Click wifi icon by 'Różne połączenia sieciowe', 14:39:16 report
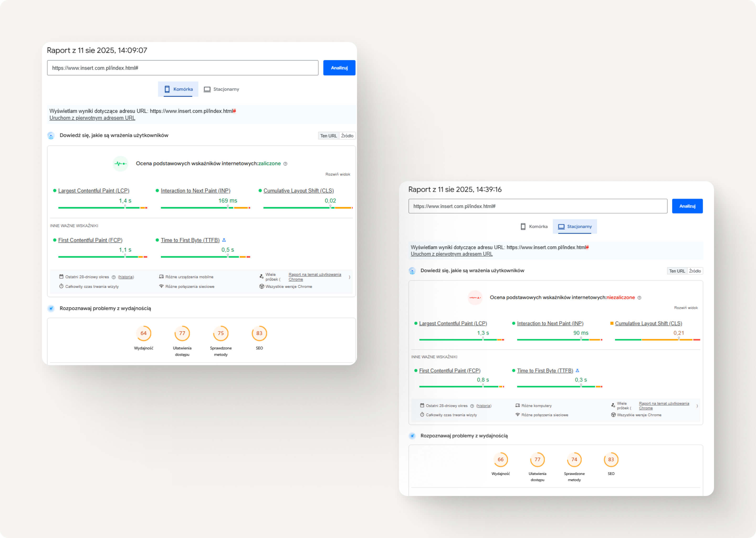The height and width of the screenshot is (538, 756). pyautogui.click(x=518, y=415)
